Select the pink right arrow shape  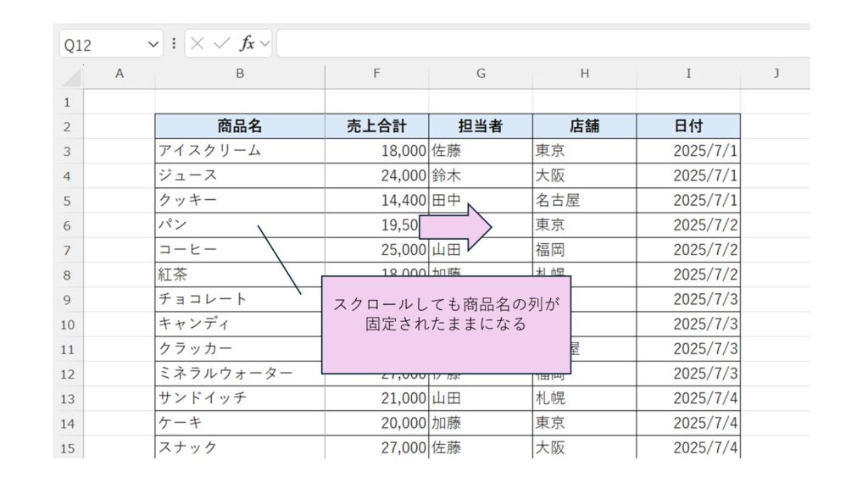click(x=456, y=225)
